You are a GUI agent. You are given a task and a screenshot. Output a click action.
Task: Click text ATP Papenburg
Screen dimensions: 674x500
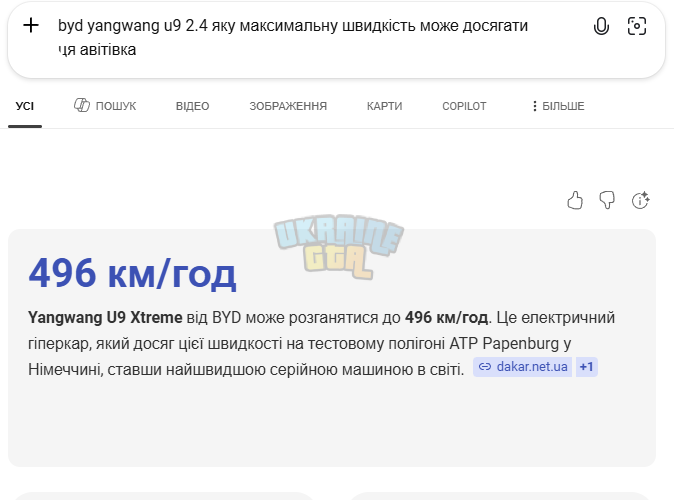[504, 344]
